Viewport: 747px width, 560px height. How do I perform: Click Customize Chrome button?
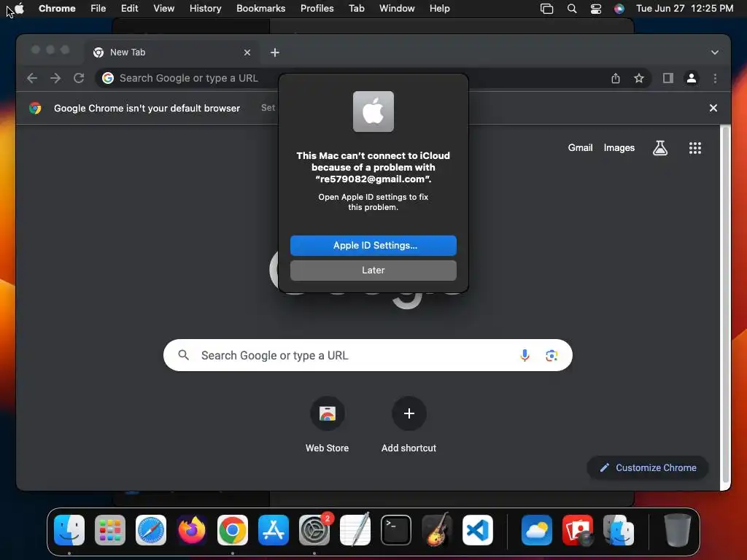648,467
